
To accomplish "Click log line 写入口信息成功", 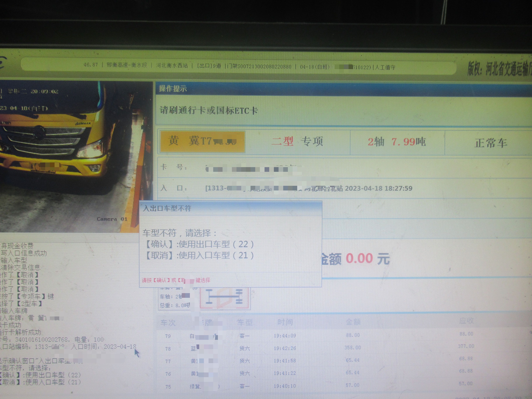I will pyautogui.click(x=24, y=253).
